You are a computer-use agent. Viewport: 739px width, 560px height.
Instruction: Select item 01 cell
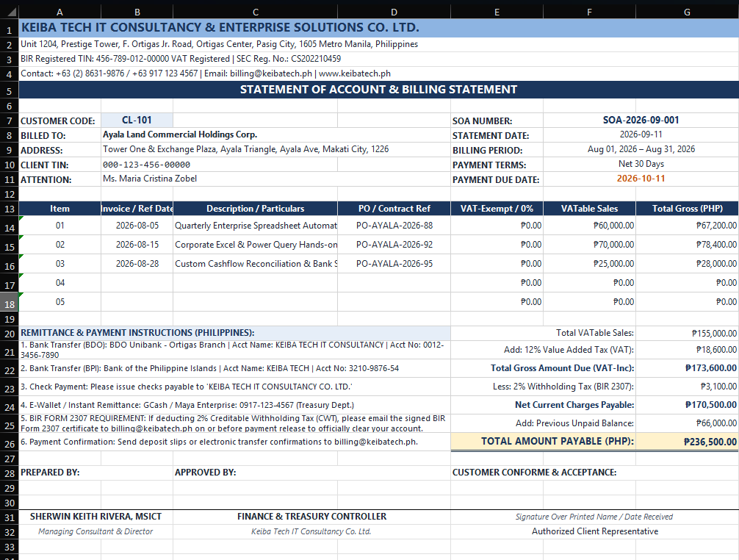point(60,226)
